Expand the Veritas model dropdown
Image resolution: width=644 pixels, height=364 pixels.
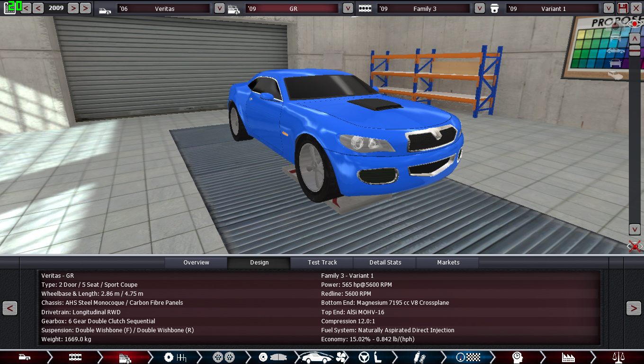click(219, 9)
